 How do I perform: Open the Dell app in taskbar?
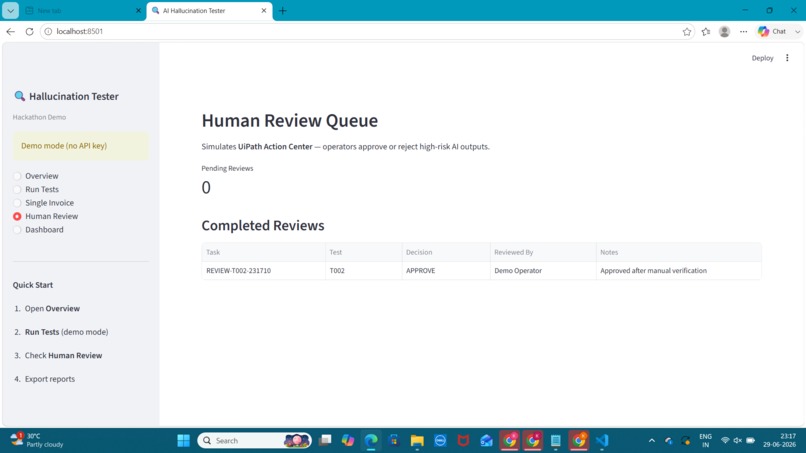(x=440, y=441)
